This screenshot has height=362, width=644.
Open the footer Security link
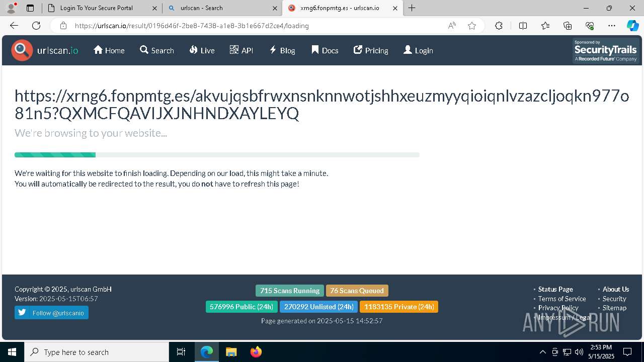614,299
